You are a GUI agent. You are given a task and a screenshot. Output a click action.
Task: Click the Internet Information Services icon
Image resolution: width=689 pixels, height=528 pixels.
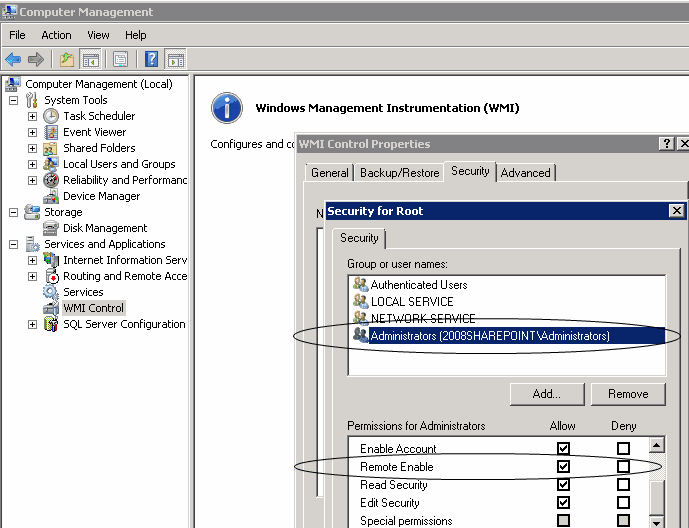tap(51, 260)
